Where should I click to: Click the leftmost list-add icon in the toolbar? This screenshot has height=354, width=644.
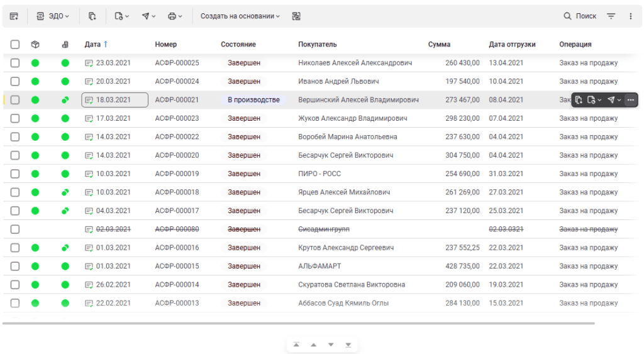tap(14, 16)
